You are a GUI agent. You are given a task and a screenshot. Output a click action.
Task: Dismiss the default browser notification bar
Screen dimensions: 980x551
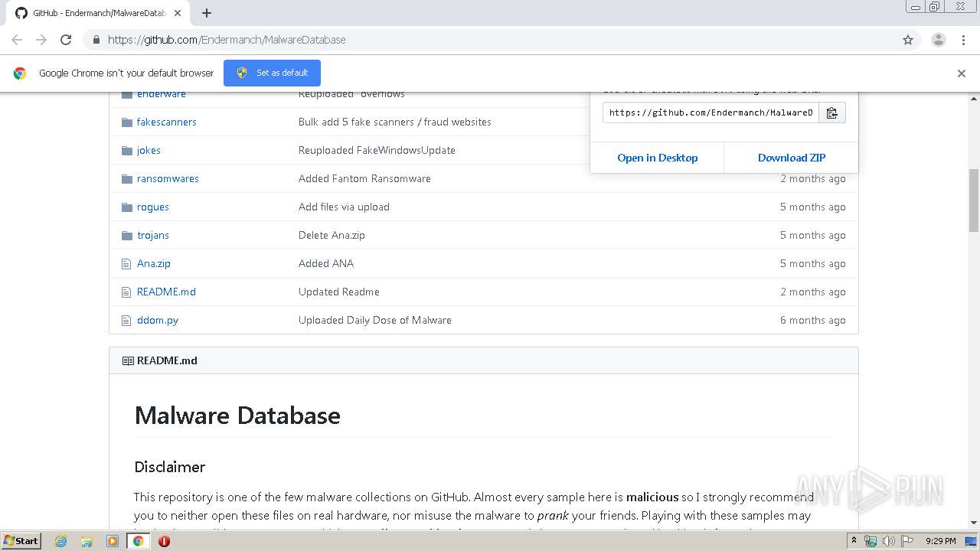[962, 73]
